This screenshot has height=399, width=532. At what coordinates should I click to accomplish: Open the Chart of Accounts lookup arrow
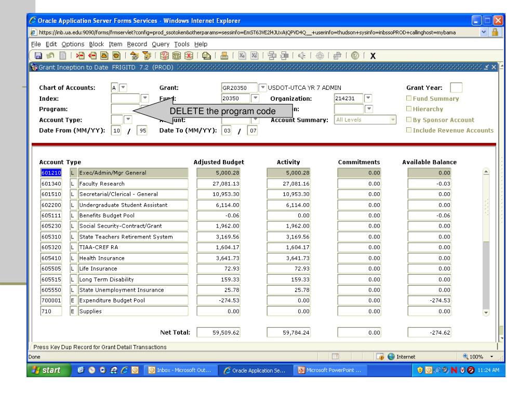[123, 87]
